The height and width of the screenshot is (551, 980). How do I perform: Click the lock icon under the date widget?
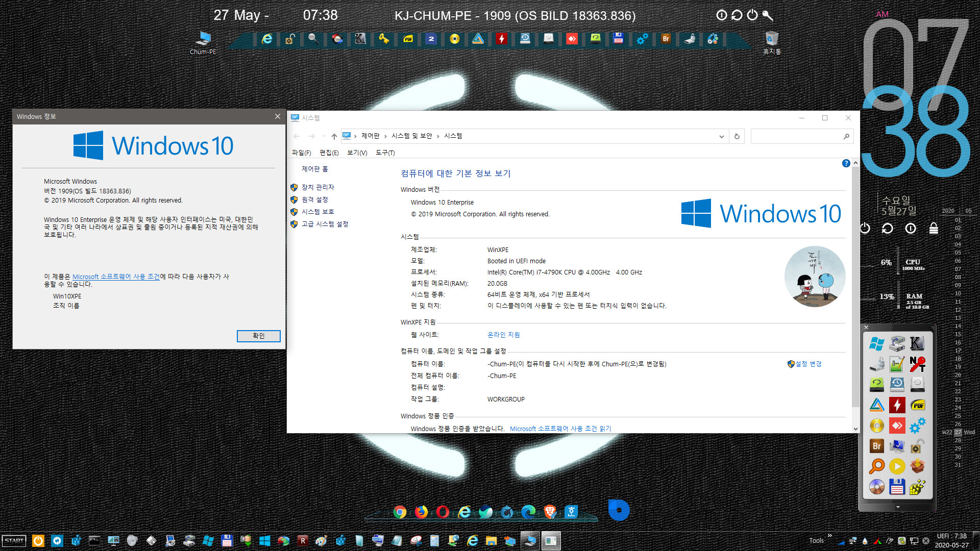tap(934, 228)
